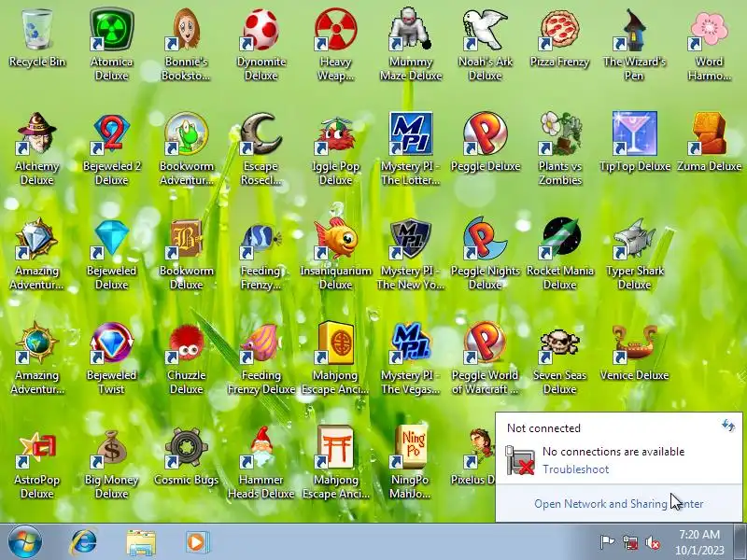Screen dimensions: 747x560
Task: Select the Atomica Deluxe shortcut
Action: 111,30
